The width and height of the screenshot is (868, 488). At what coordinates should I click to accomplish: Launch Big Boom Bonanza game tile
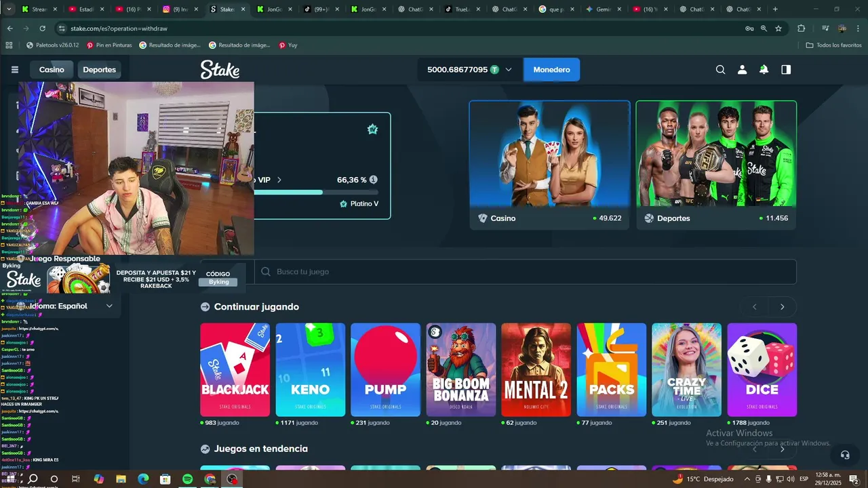pos(460,369)
